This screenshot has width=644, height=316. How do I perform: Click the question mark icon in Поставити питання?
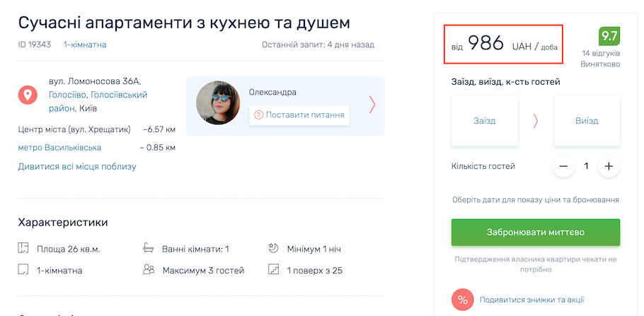(258, 115)
